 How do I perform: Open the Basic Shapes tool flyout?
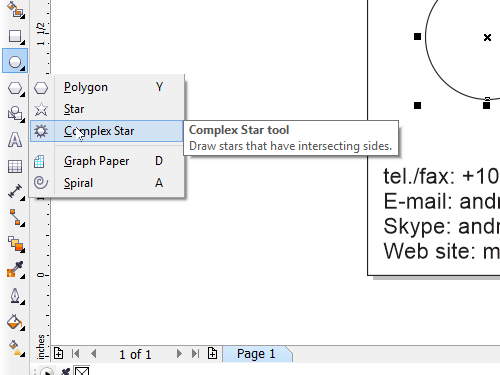[15, 113]
